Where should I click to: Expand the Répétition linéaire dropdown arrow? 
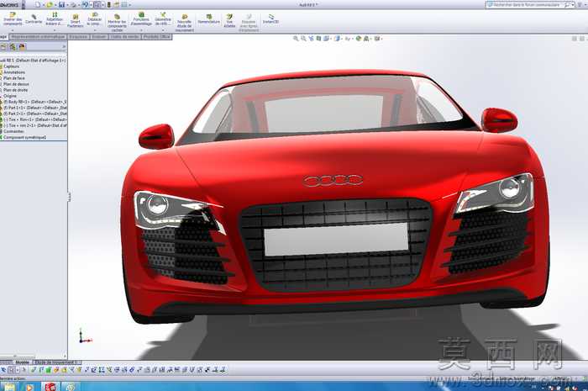click(55, 30)
